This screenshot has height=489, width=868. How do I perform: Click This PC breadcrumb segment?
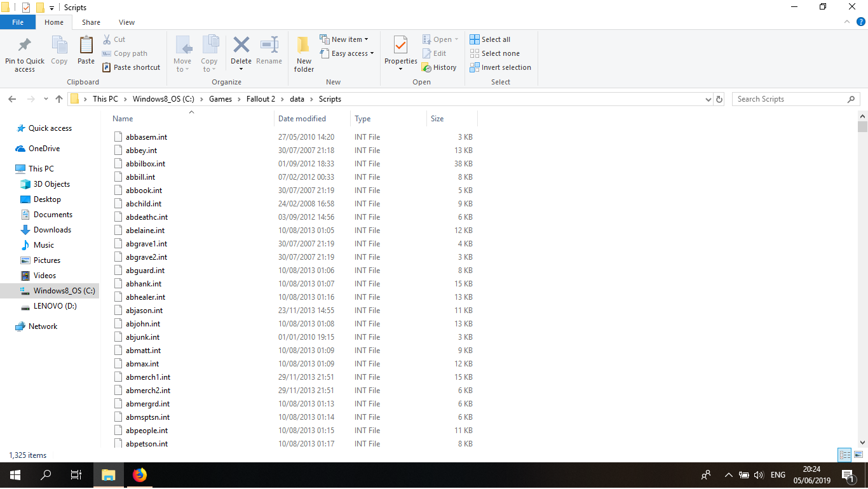coord(105,99)
